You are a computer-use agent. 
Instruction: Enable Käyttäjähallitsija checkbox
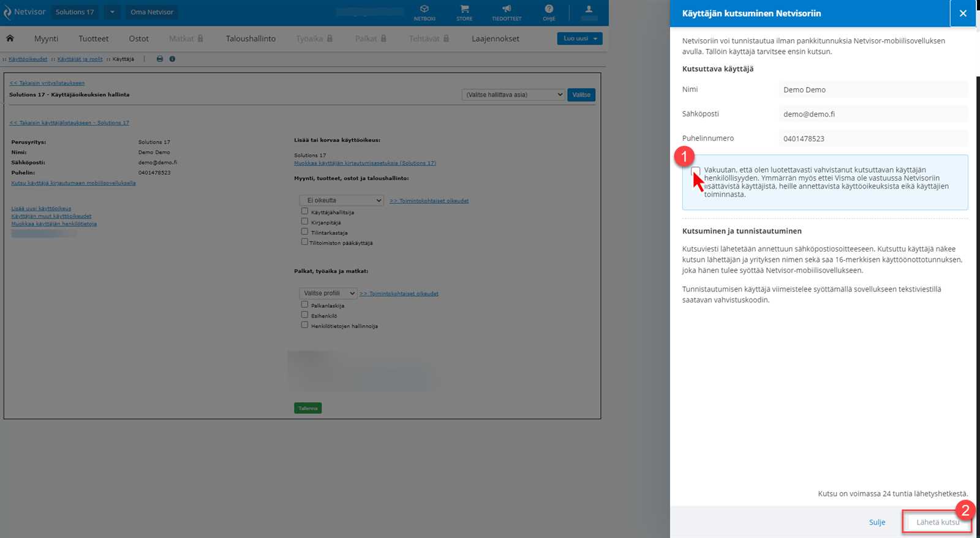pos(304,211)
